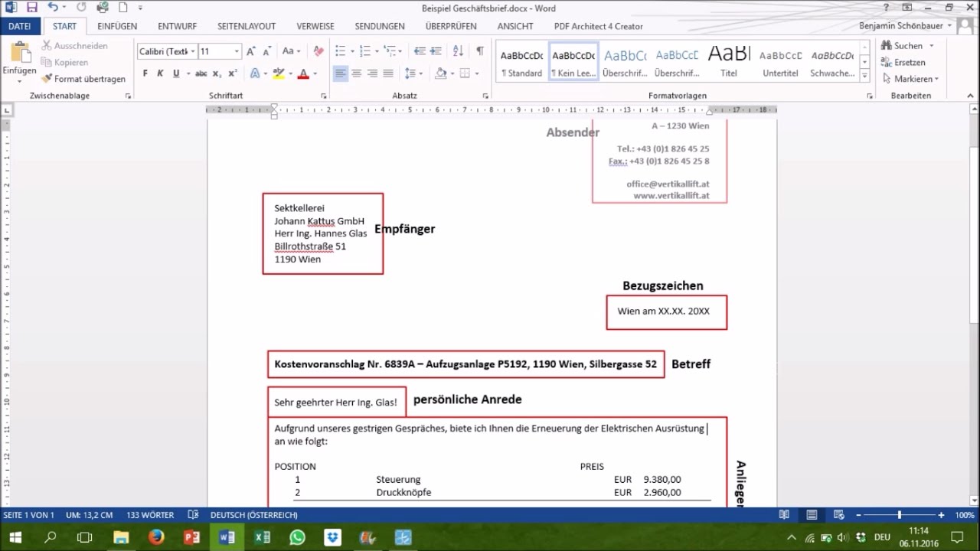
Task: Apply the Titel style
Action: click(x=728, y=61)
